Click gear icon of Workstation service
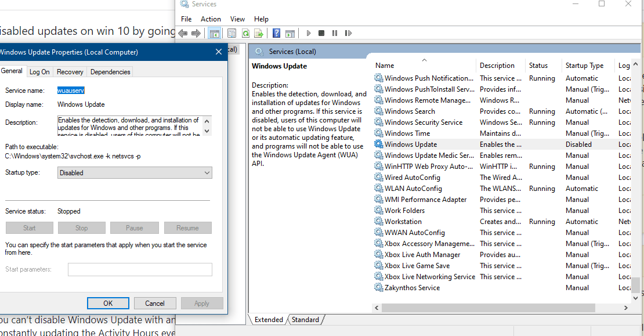This screenshot has width=644, height=336. click(379, 222)
